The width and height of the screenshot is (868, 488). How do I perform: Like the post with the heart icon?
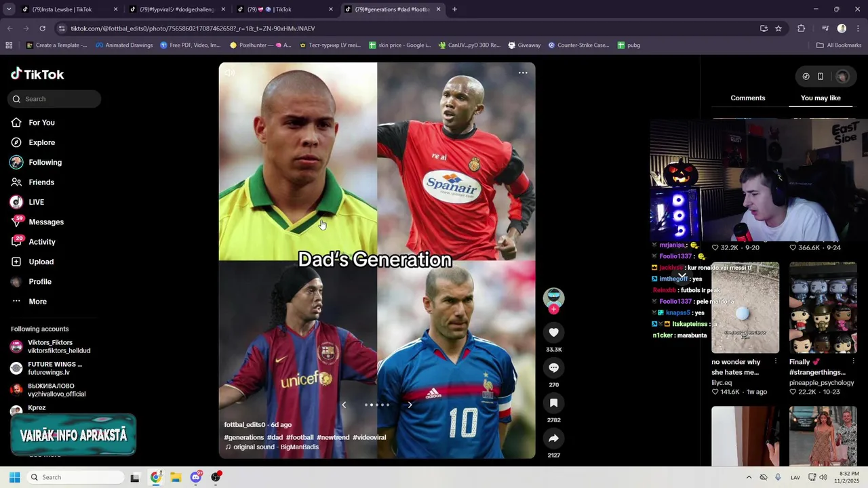coord(553,332)
